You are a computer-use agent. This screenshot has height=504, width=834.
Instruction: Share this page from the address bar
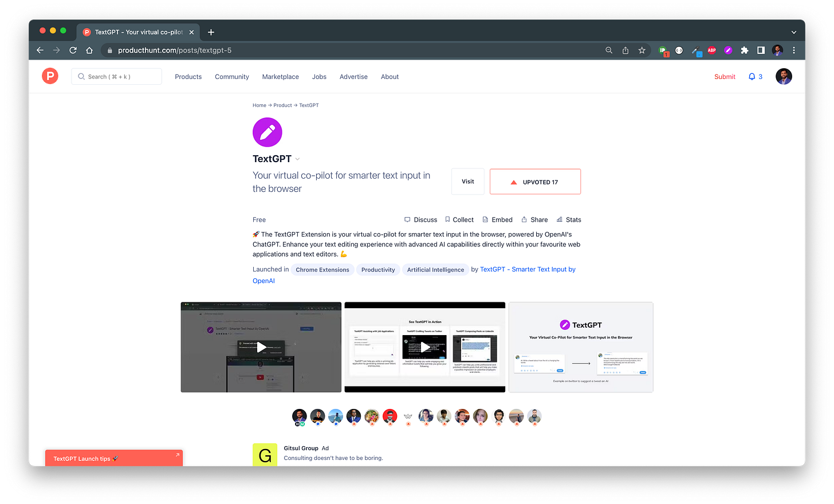(625, 50)
